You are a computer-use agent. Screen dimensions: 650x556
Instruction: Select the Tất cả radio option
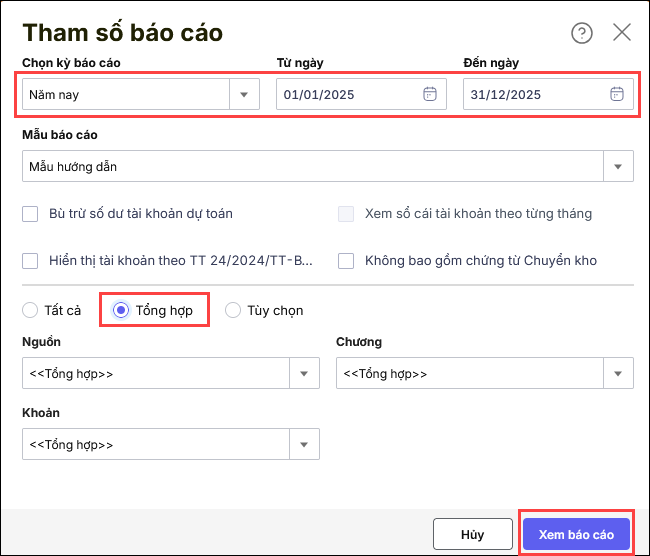tap(30, 310)
